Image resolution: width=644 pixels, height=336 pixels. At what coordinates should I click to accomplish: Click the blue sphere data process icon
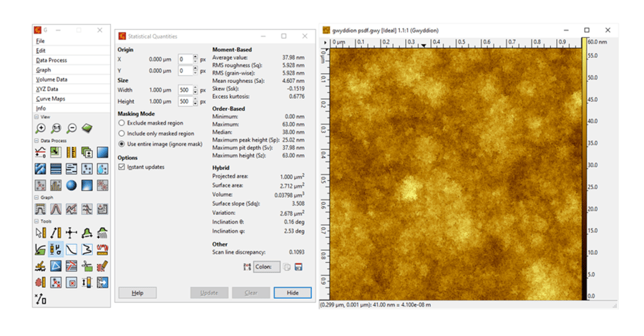[x=72, y=185]
